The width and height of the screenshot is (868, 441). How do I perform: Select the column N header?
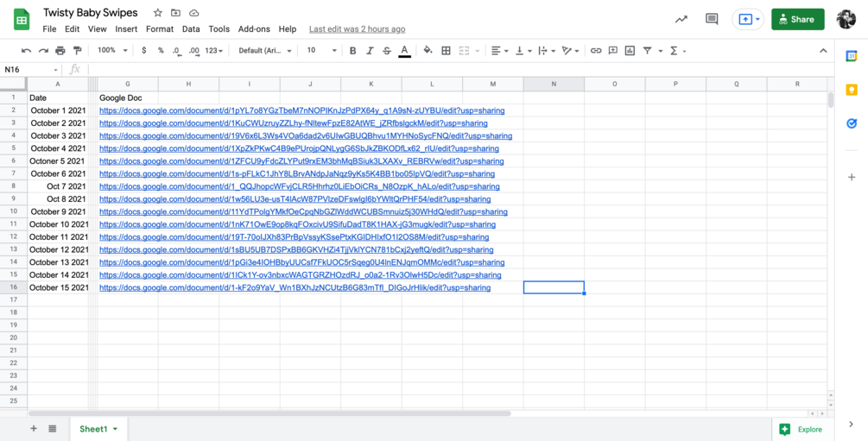(554, 84)
